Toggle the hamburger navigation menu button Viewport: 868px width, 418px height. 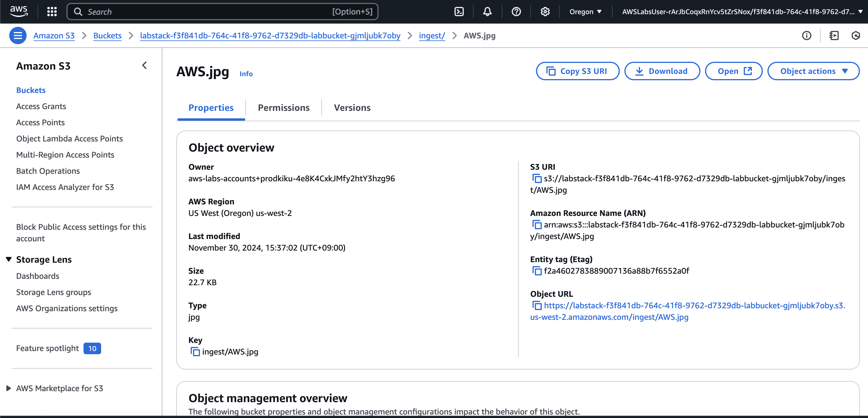tap(18, 35)
